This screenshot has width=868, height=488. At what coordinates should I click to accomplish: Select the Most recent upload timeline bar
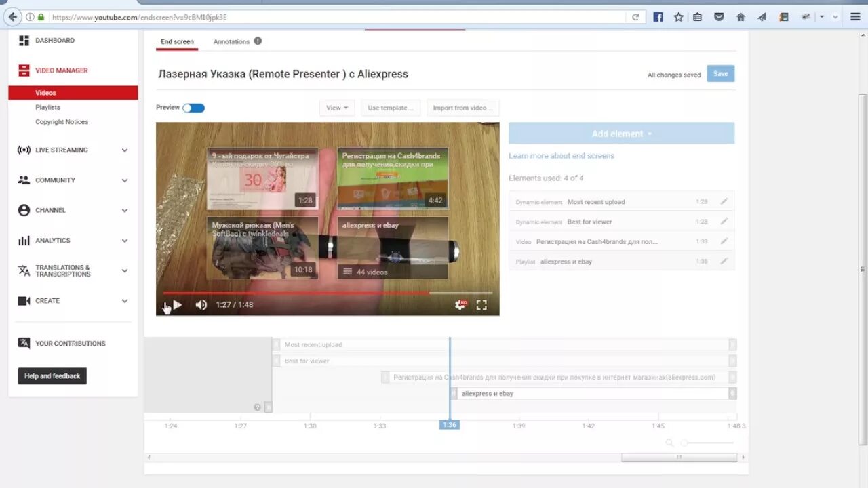click(504, 344)
